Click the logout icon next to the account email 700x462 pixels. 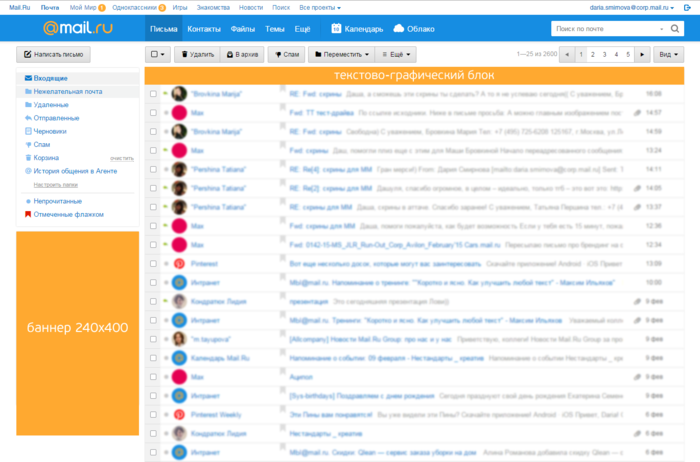(x=687, y=8)
